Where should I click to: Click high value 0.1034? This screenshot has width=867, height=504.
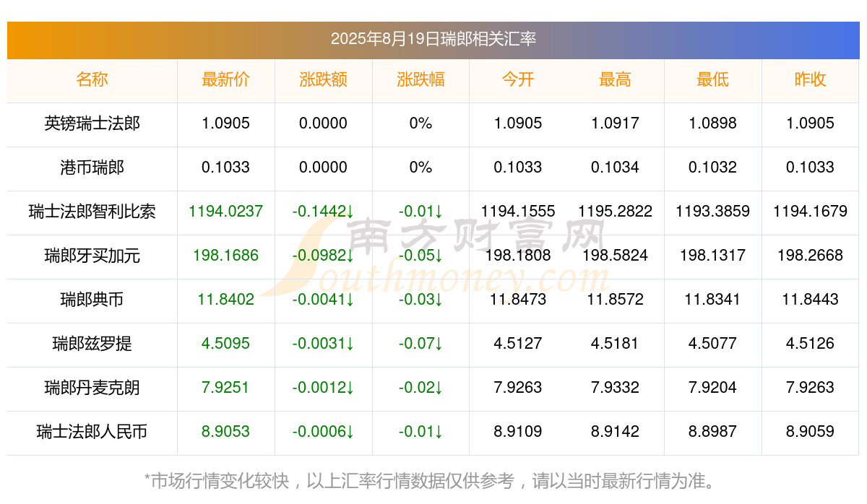click(x=615, y=168)
